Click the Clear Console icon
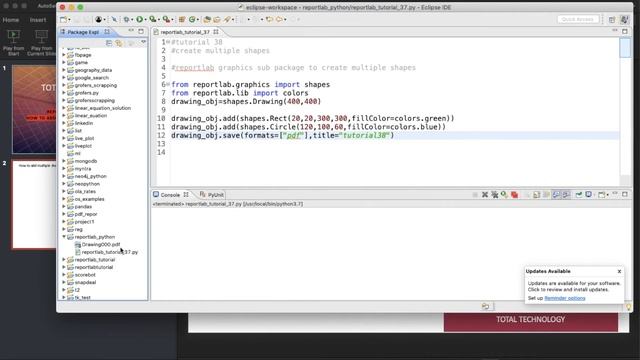 [x=536, y=195]
